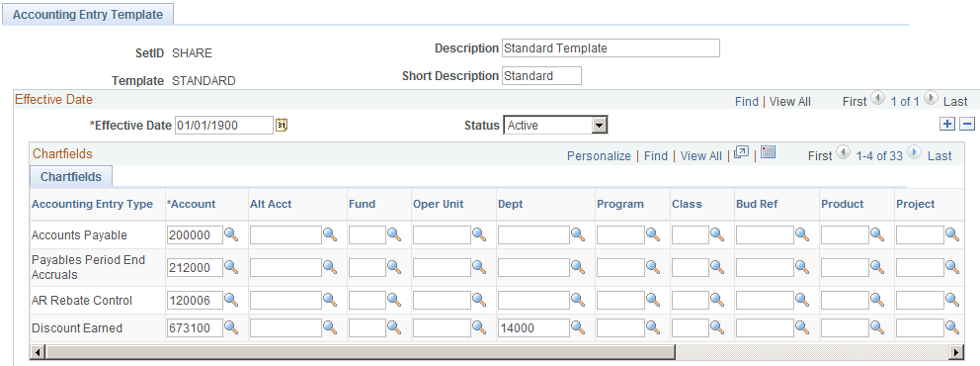Go to Last in Effective Date navigation

pos(955,101)
